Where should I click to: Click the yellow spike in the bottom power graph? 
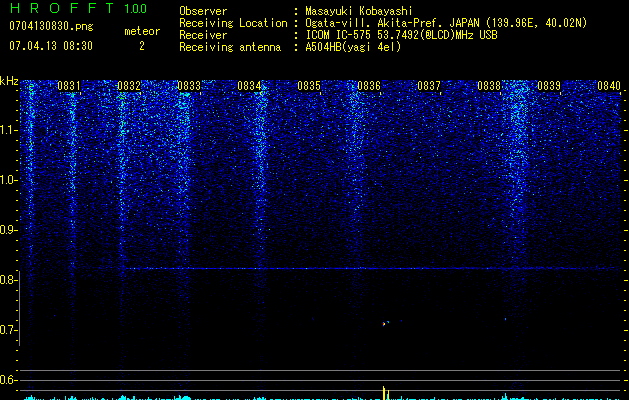coord(385,393)
